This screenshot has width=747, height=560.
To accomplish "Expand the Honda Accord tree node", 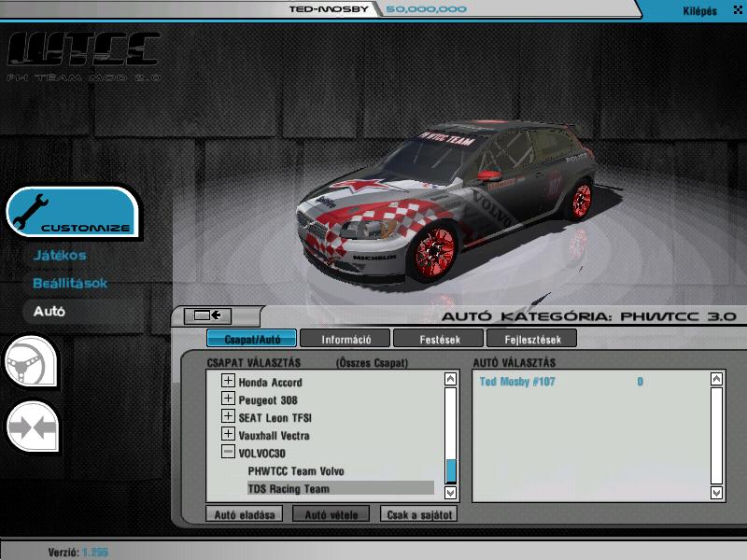I will 228,381.
